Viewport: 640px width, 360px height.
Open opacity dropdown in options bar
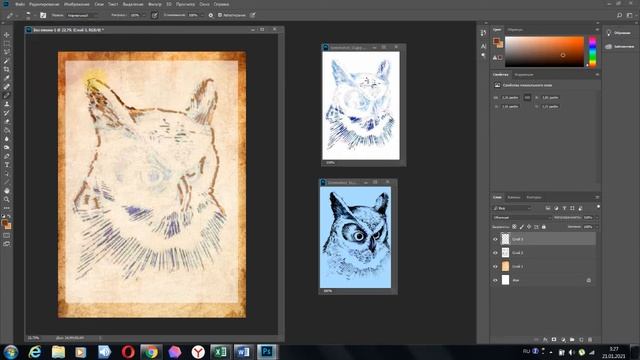[x=143, y=15]
